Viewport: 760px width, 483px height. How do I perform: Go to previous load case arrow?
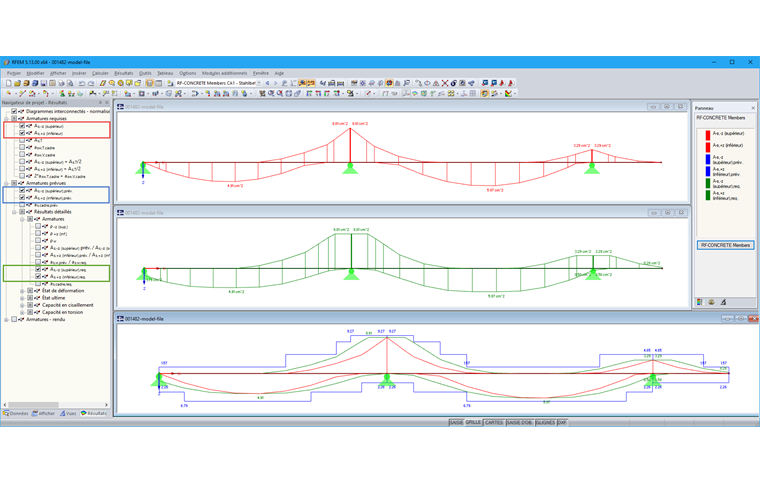pos(268,83)
